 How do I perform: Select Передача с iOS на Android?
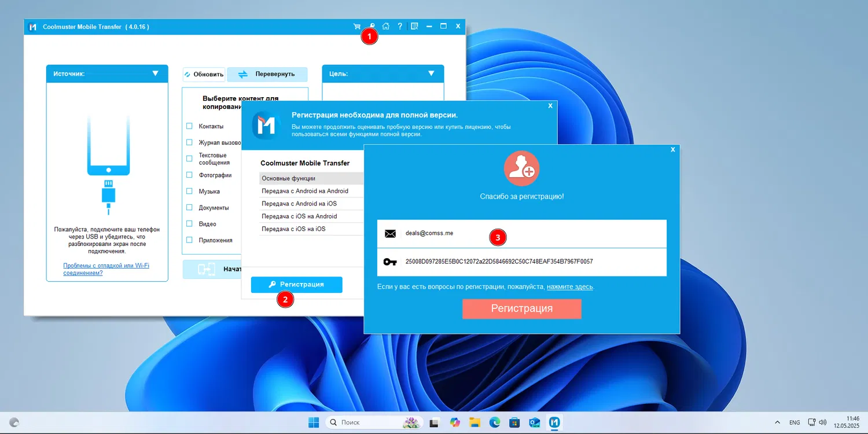pos(311,216)
